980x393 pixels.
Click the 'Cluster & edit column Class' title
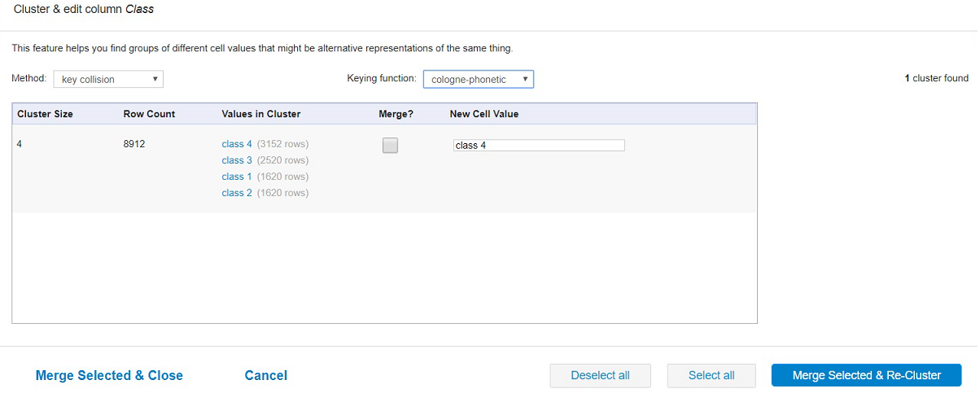[x=83, y=10]
